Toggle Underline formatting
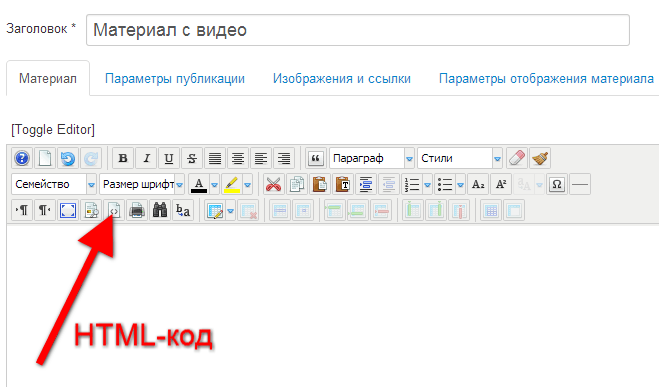Viewport: 659px width, 387px height. click(x=169, y=158)
